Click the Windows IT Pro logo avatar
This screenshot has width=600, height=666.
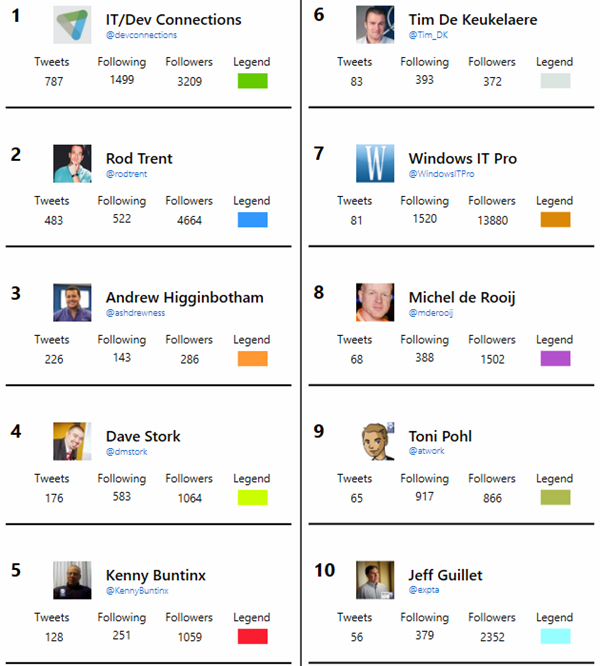pyautogui.click(x=375, y=163)
